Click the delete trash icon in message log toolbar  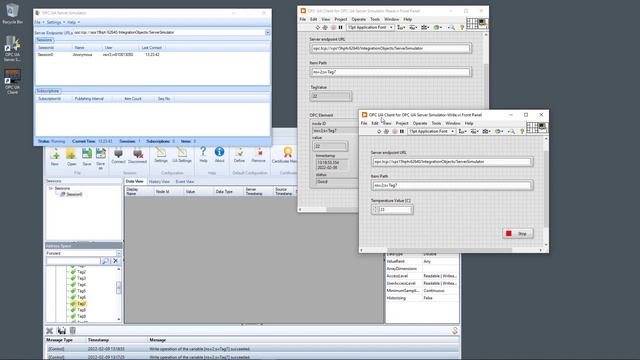coord(73,331)
